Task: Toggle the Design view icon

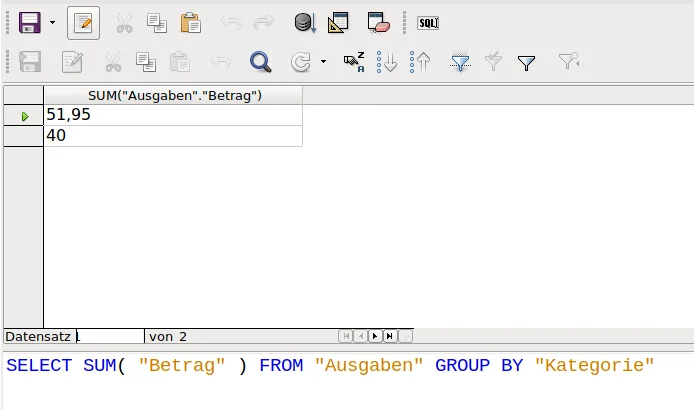Action: (338, 23)
